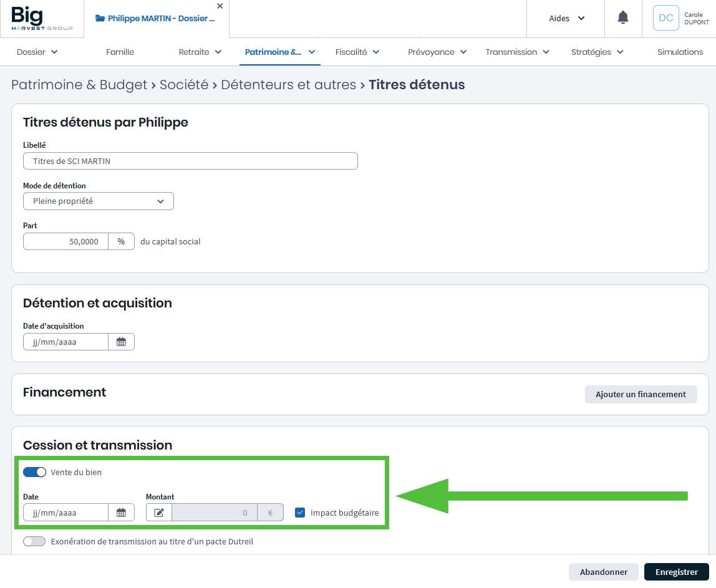Click the DC user avatar

tap(665, 18)
